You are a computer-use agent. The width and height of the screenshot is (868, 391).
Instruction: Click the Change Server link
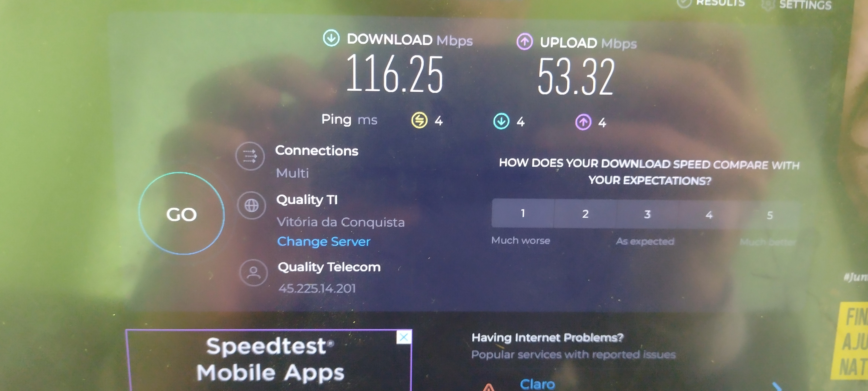[323, 241]
